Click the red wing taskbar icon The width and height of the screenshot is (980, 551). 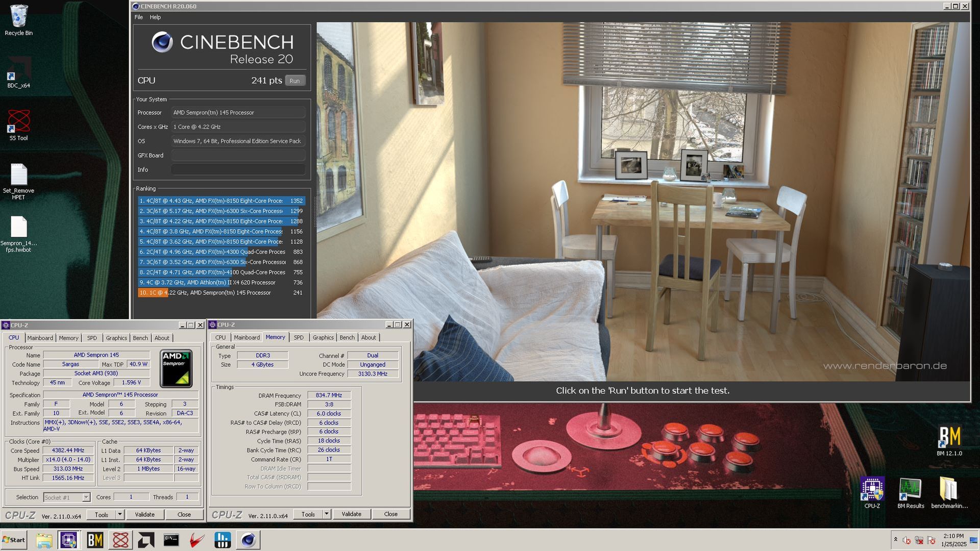[197, 540]
